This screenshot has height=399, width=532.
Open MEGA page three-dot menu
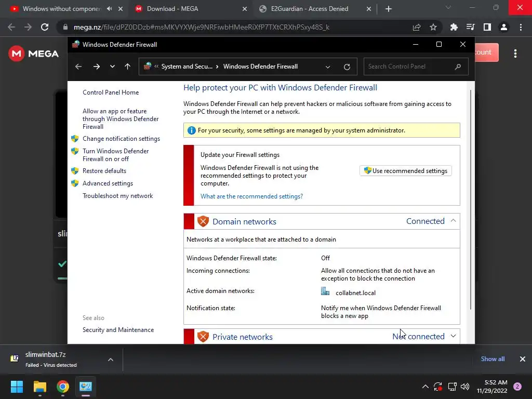(x=515, y=54)
